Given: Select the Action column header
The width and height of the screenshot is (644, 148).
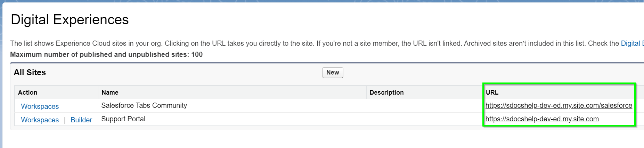Looking at the screenshot, I should pos(56,93).
